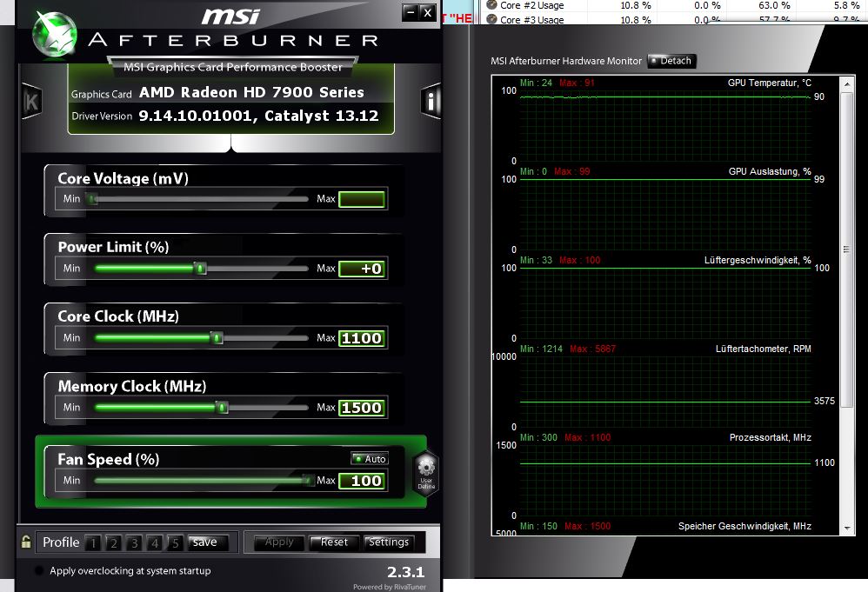The image size is (868, 592).
Task: Toggle the profile lock padlock icon
Action: click(25, 542)
